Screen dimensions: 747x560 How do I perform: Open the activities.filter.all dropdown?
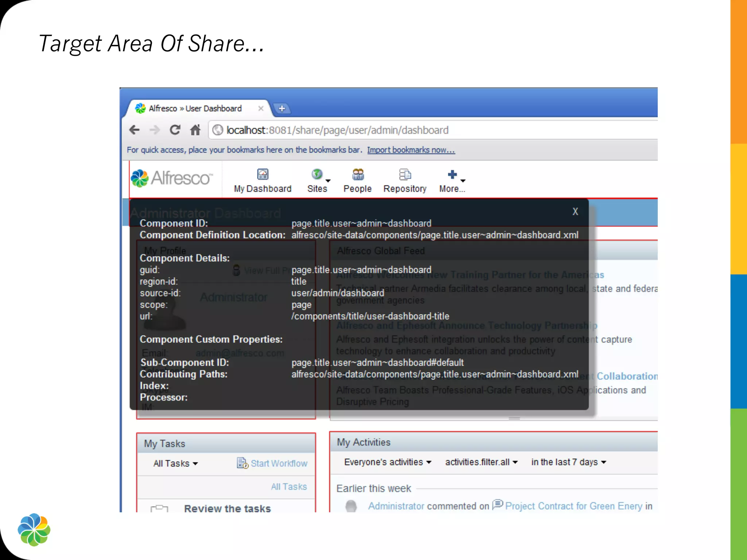tap(481, 462)
